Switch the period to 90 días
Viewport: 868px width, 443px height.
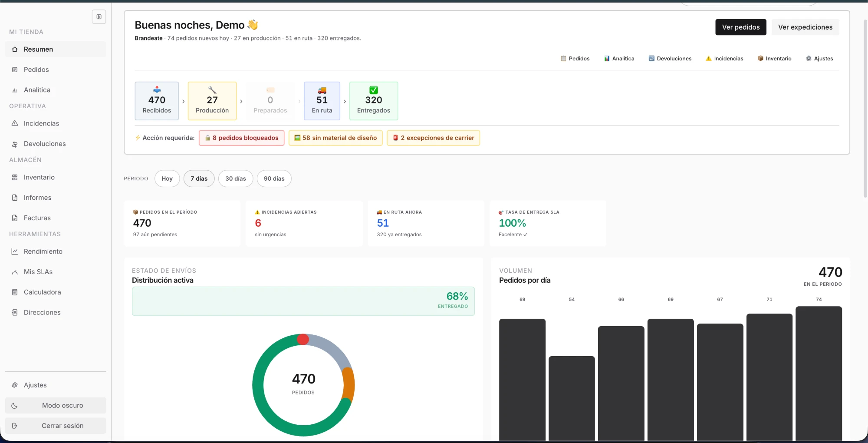pos(274,179)
